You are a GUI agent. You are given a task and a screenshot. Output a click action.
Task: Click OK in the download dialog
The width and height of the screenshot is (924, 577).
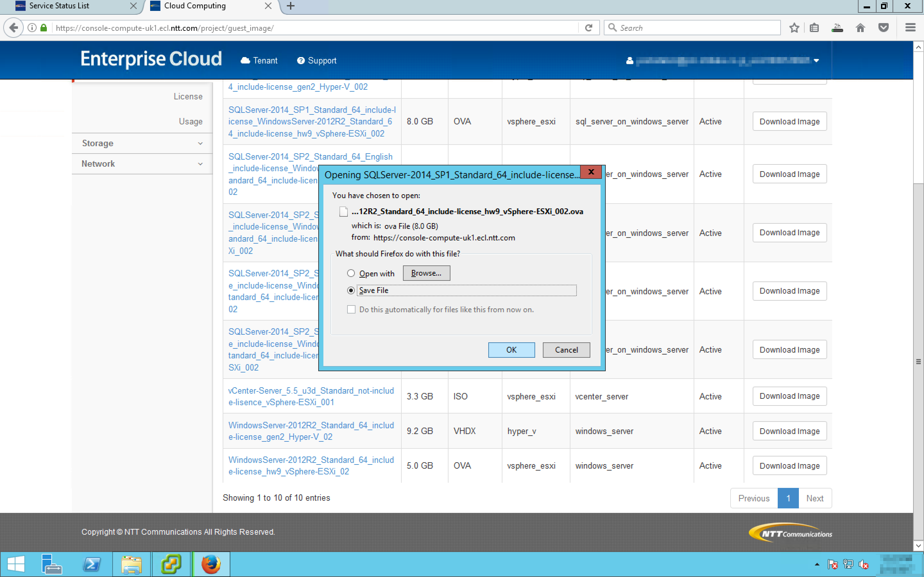[x=511, y=349]
